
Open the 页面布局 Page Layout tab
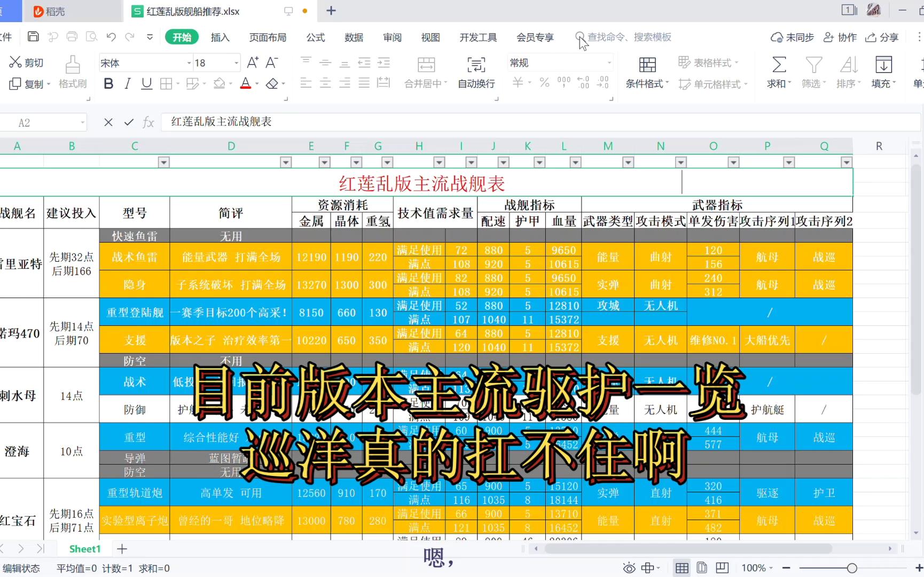268,37
